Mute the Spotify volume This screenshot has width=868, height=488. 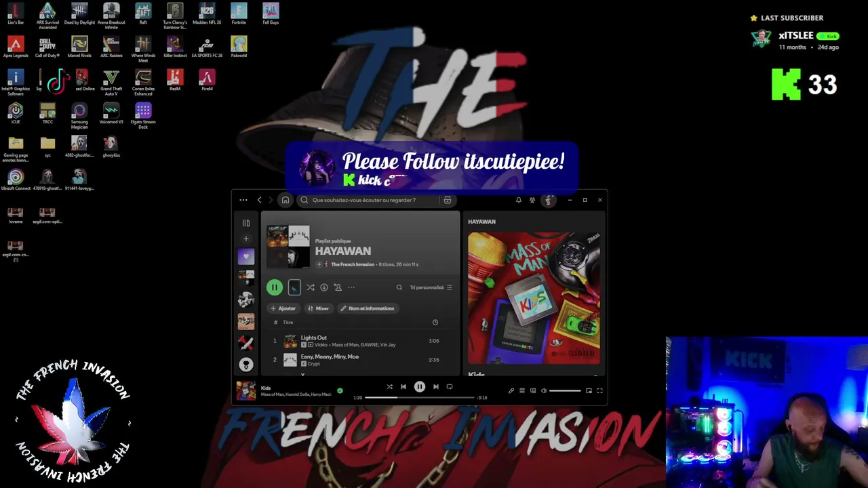pos(544,390)
